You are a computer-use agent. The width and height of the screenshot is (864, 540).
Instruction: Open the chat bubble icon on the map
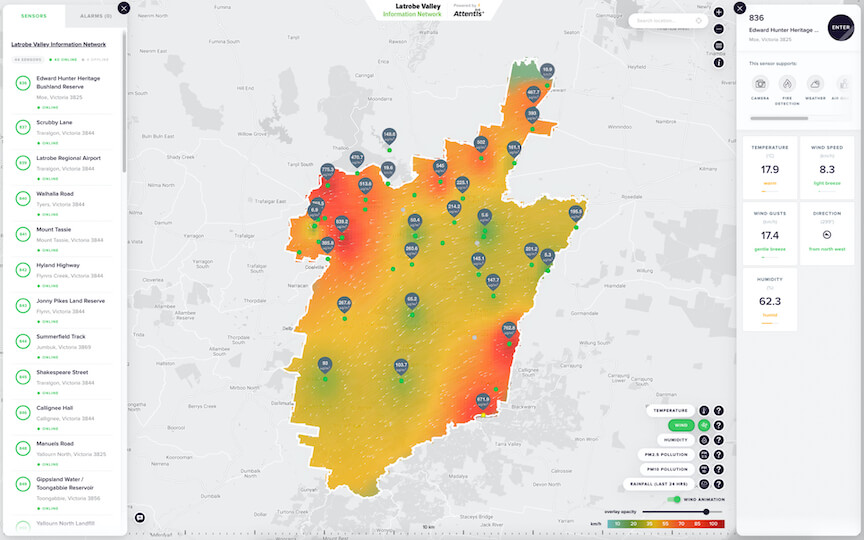pos(140,518)
